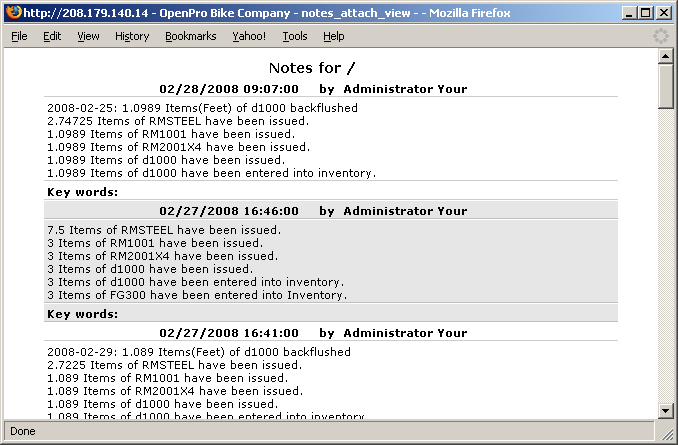Click the page-loading throbber icon
The height and width of the screenshot is (445, 678).
point(660,36)
